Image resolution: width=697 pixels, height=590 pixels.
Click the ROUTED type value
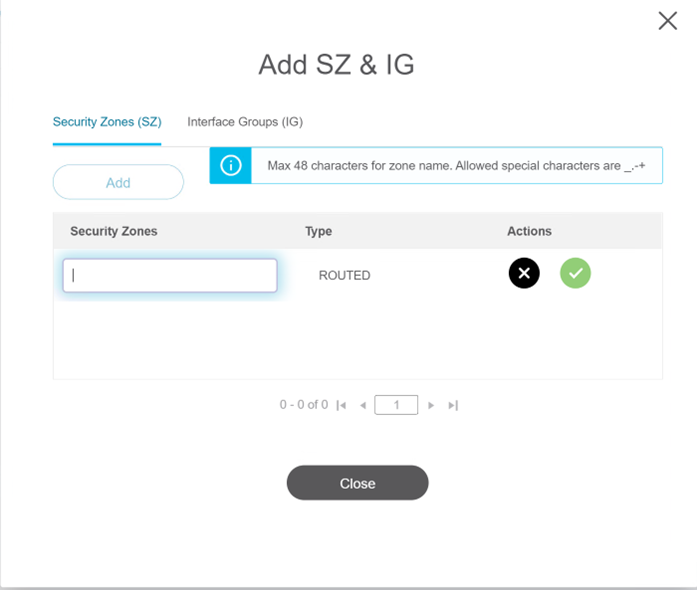pos(344,275)
